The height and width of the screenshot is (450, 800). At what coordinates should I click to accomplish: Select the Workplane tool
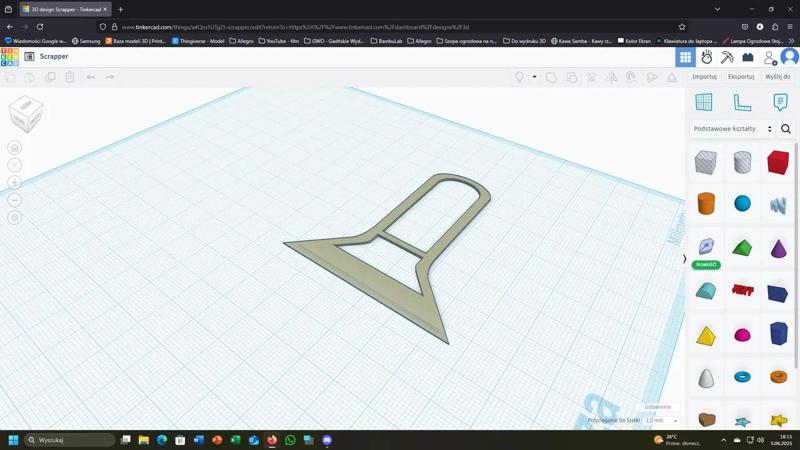704,102
